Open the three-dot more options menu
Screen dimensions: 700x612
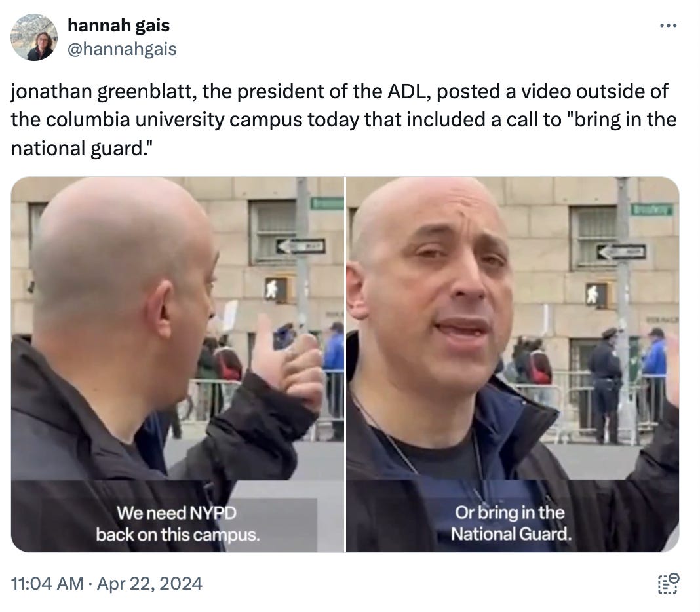pyautogui.click(x=669, y=26)
